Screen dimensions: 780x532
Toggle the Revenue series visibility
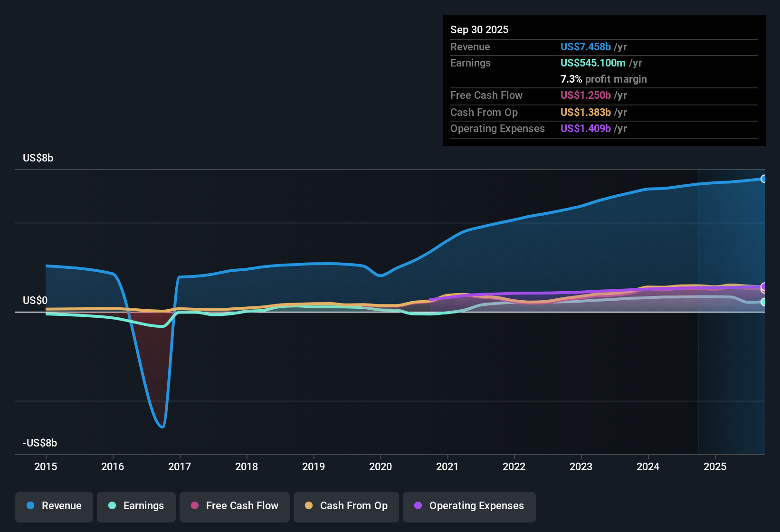(x=54, y=506)
